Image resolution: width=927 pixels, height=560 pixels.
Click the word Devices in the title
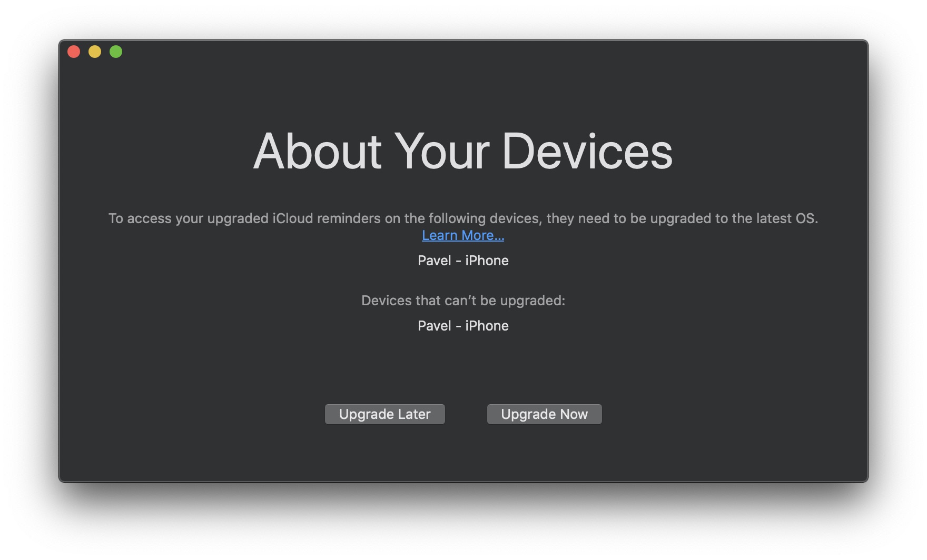coord(587,151)
